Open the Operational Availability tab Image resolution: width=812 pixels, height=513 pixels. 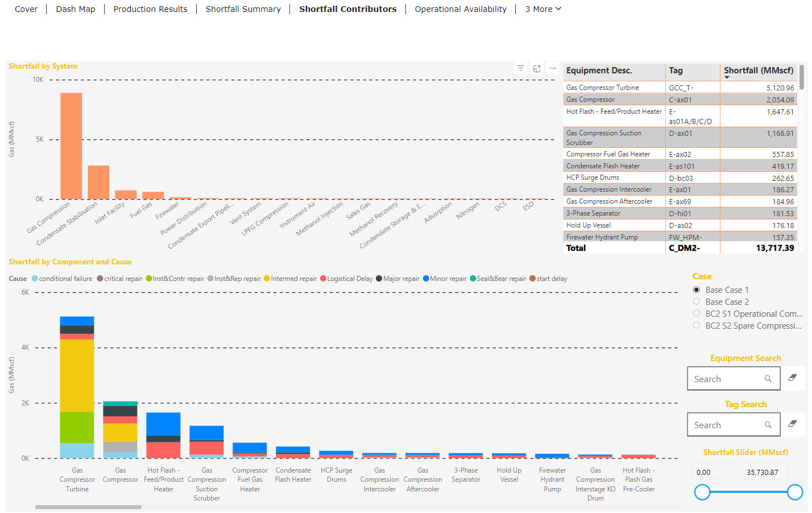click(x=461, y=9)
